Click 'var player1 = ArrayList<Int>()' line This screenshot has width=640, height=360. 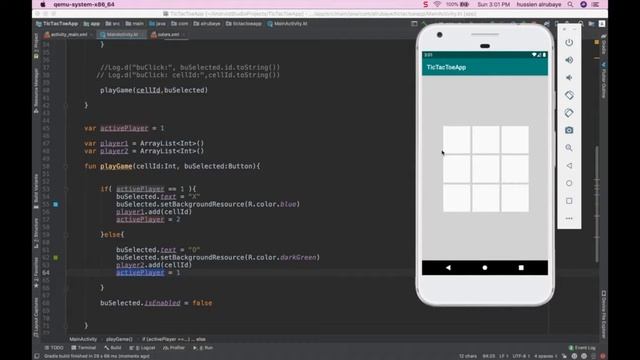point(144,143)
